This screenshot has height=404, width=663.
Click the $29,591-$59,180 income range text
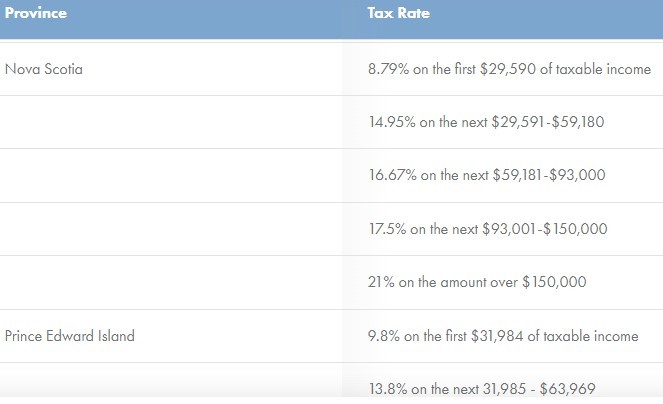click(x=548, y=122)
